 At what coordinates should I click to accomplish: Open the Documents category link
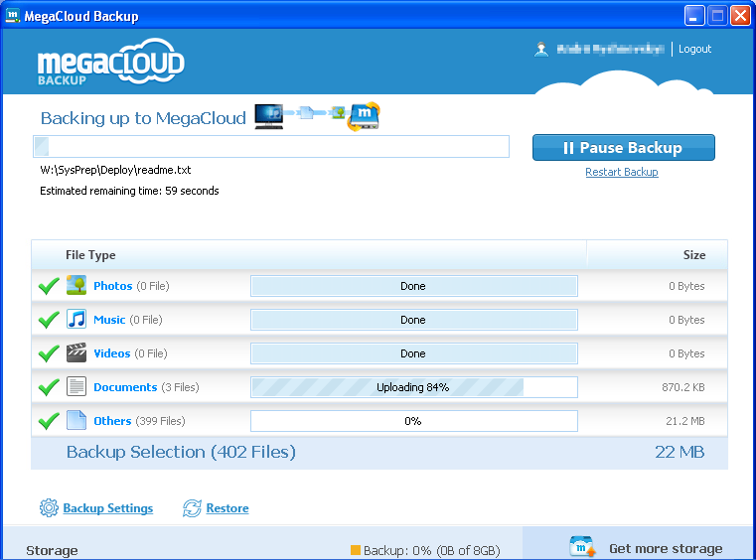(x=125, y=387)
